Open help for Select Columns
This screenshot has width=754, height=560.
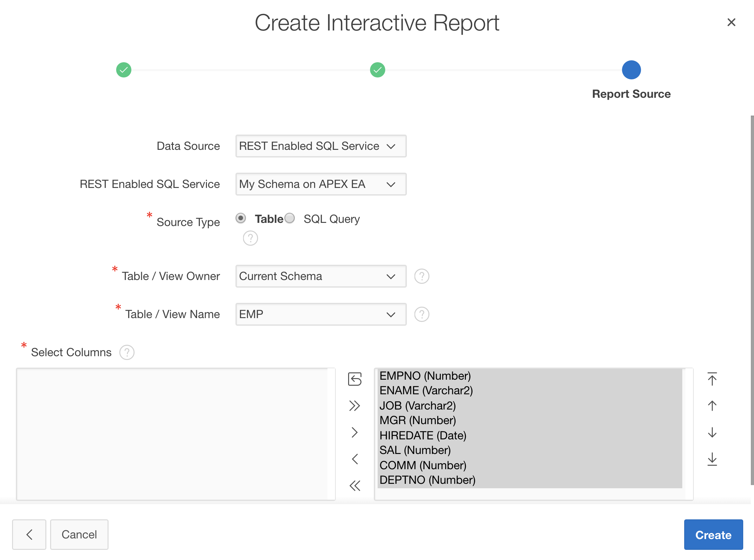point(127,353)
